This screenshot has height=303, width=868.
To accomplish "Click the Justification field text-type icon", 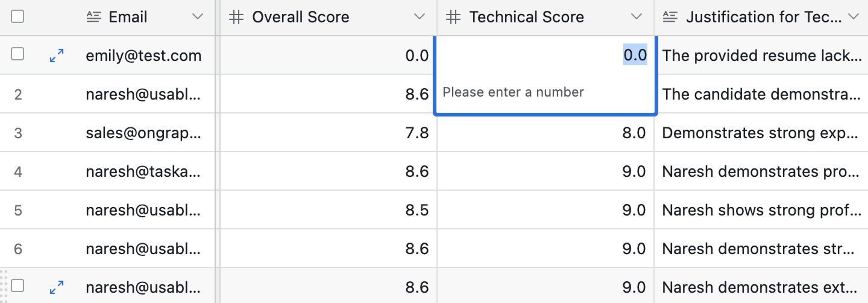I will [x=670, y=18].
